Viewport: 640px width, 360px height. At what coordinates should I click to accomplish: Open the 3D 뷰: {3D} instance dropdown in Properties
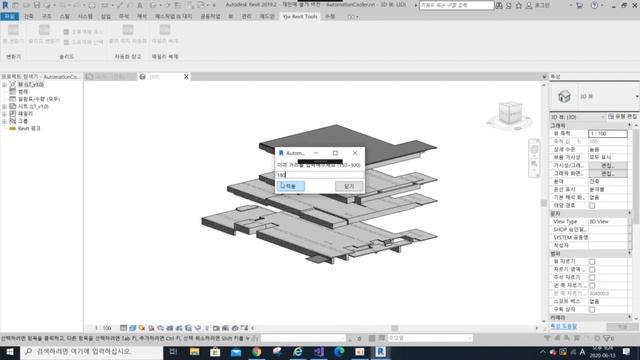[x=578, y=117]
